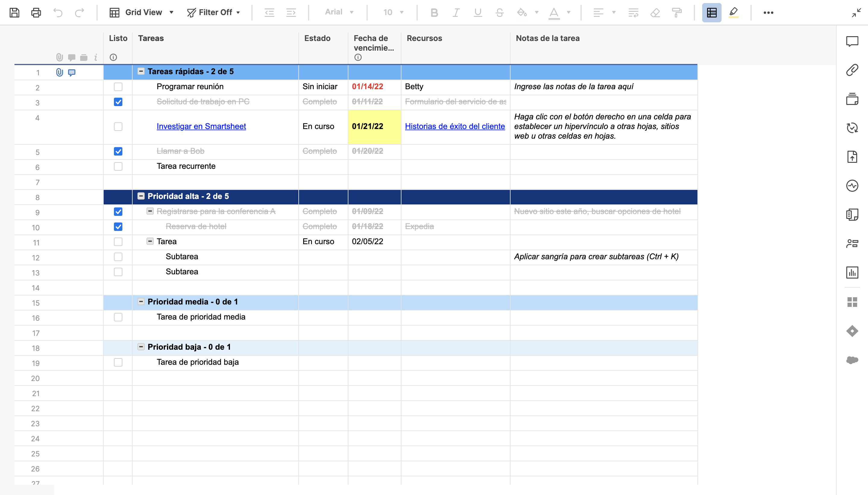Uncheck the Llamar a Bob checkbox
Image resolution: width=868 pixels, height=495 pixels.
point(118,151)
